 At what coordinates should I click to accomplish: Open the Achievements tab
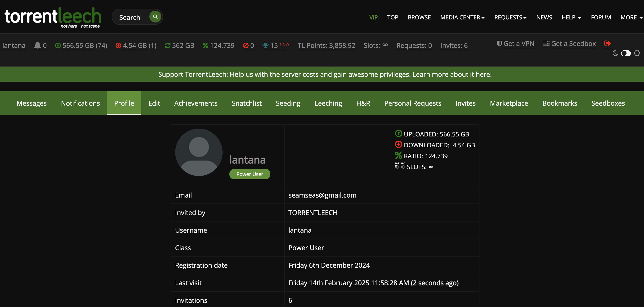196,103
